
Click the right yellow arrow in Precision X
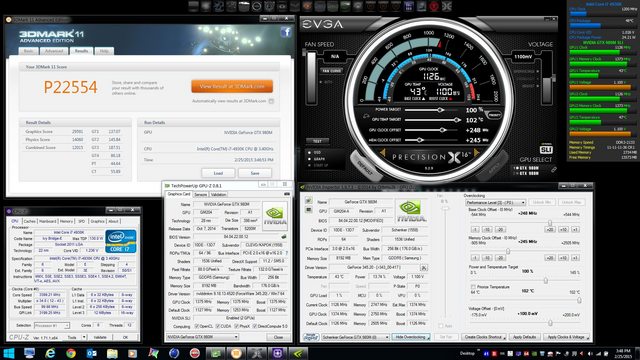pyautogui.click(x=476, y=153)
